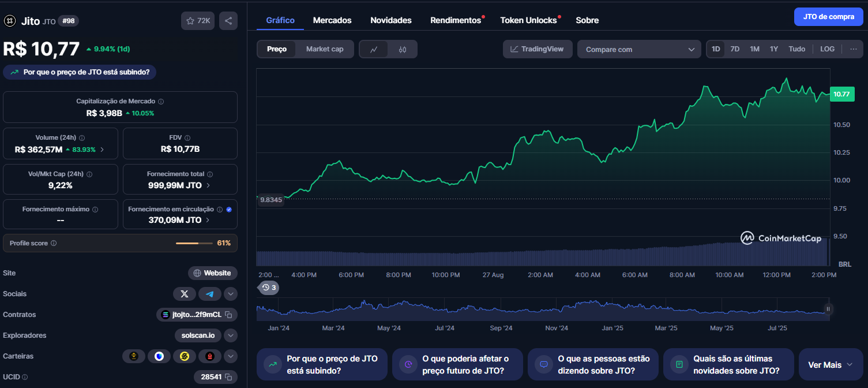Click the Fornecimento em circulação info icon
Image resolution: width=868 pixels, height=388 pixels.
pyautogui.click(x=220, y=210)
